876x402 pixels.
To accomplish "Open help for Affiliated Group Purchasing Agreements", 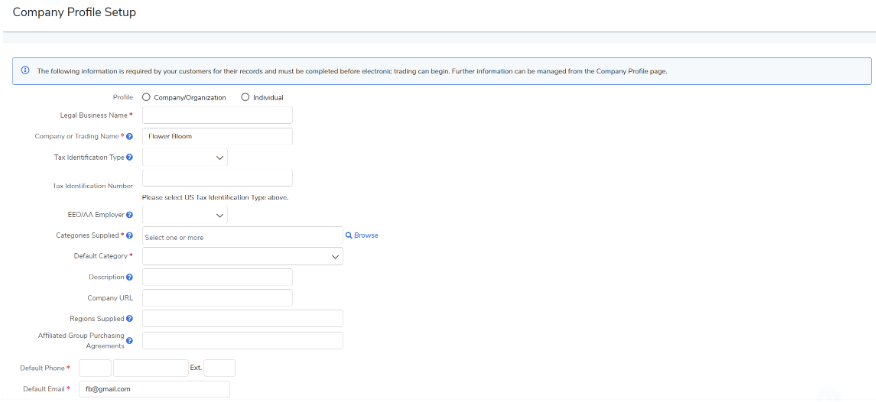I will click(x=130, y=340).
